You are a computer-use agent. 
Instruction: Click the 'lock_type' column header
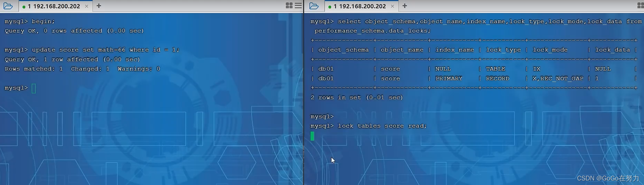503,50
